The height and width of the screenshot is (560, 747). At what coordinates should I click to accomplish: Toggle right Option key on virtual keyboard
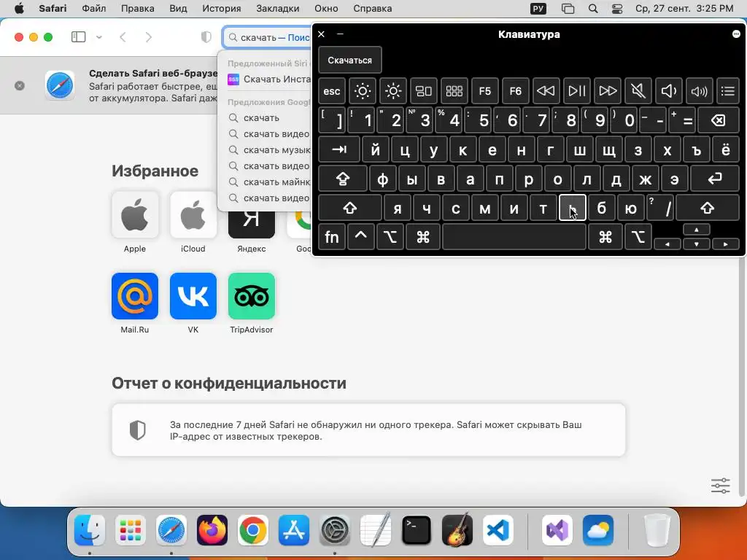(638, 237)
